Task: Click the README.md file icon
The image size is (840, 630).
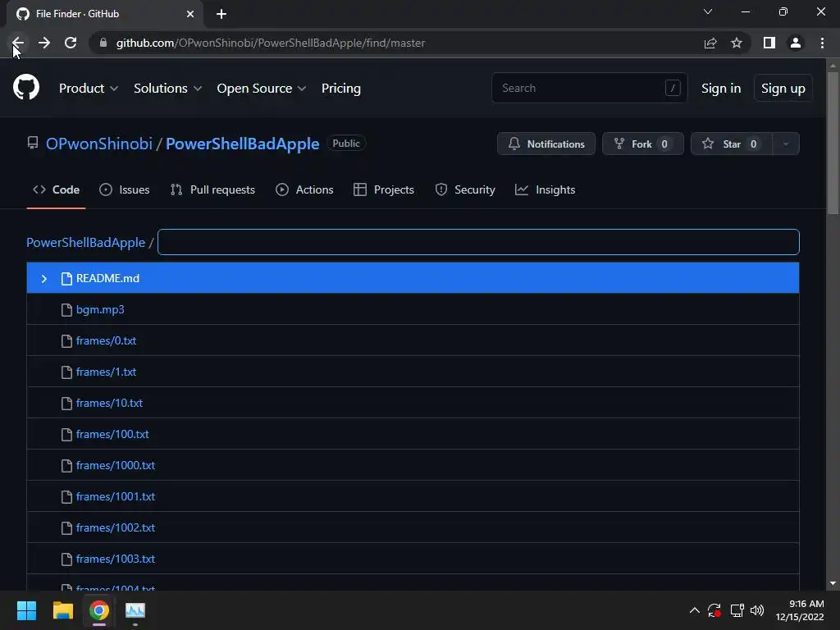Action: click(66, 279)
